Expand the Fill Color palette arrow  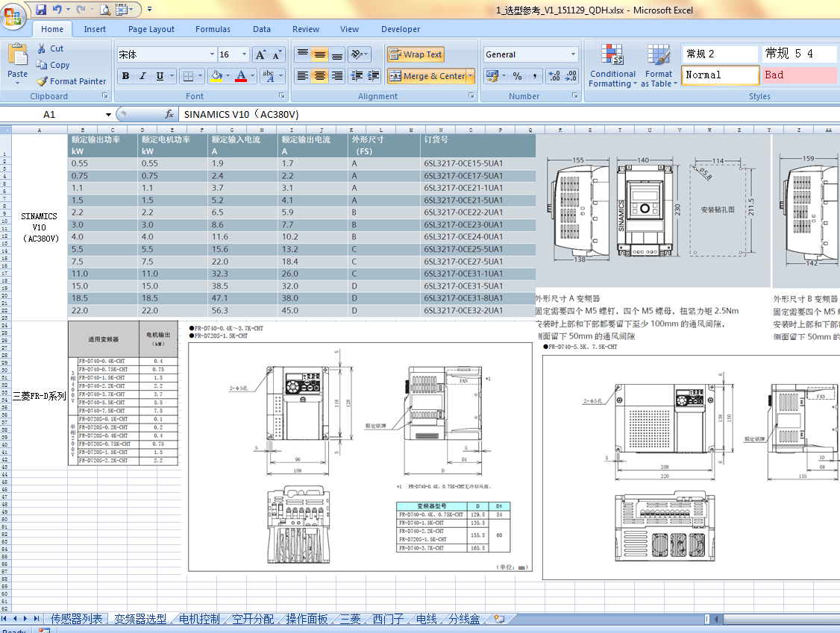(228, 76)
